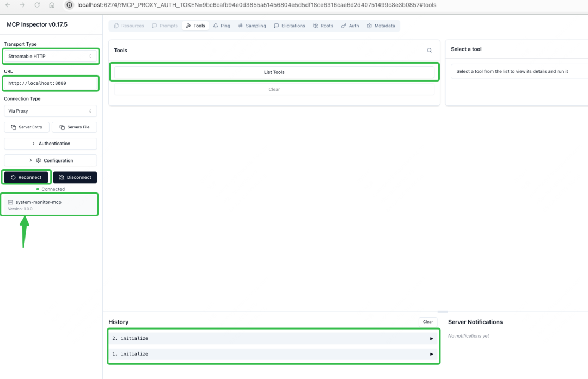Select the system-monitor-mcp server entry
This screenshot has width=588, height=379.
49,205
